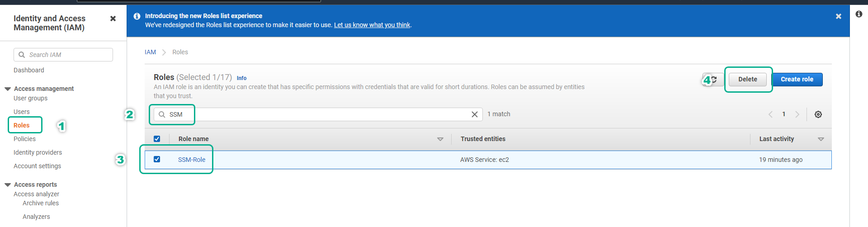This screenshot has width=868, height=227.
Task: Open Policies in the sidebar
Action: click(x=24, y=139)
